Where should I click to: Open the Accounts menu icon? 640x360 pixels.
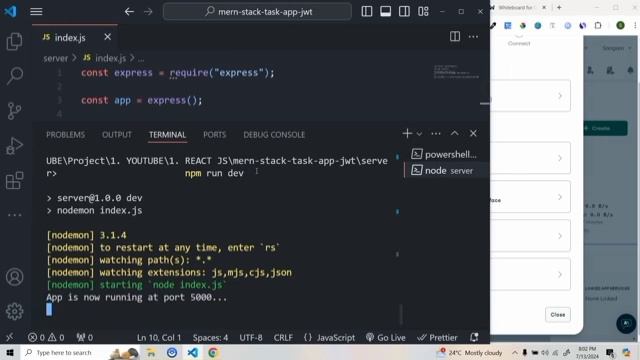14,277
